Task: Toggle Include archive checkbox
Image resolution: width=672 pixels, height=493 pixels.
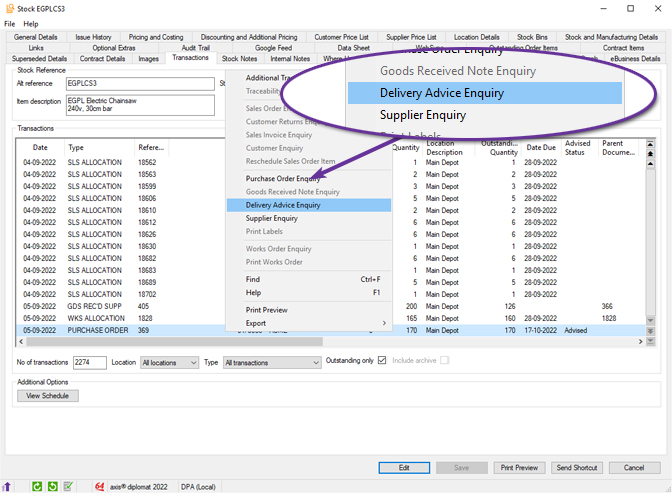Action: tap(444, 360)
